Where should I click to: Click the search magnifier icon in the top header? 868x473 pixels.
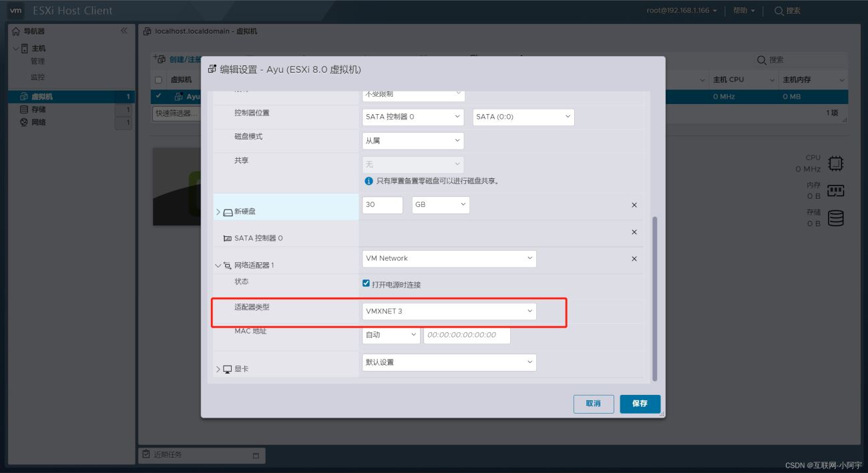[779, 11]
